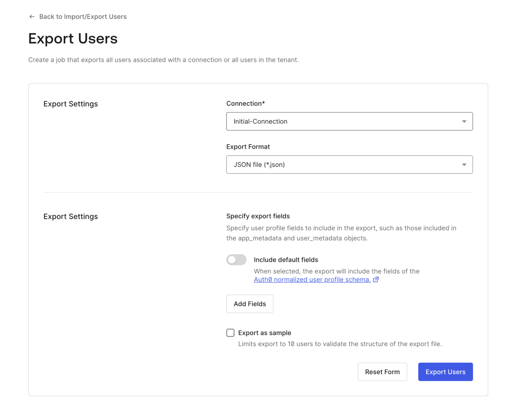Click the 'Limits export to 10 users' help text
Image resolution: width=516 pixels, height=420 pixels.
tap(340, 344)
